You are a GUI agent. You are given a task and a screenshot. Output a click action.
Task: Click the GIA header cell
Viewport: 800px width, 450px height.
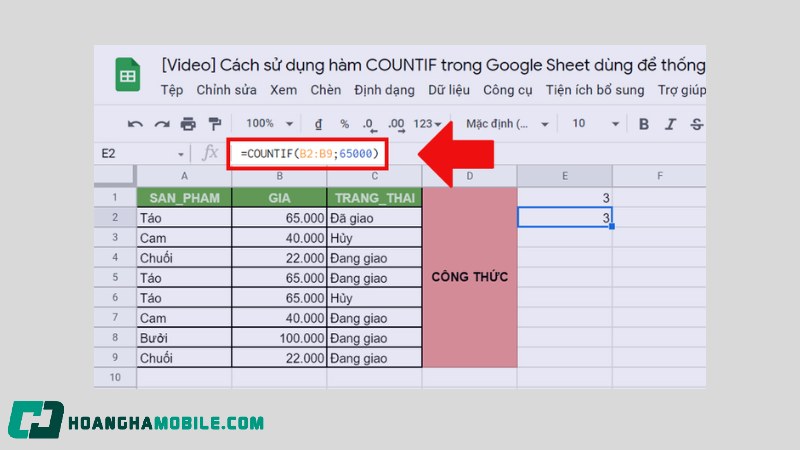click(x=279, y=197)
